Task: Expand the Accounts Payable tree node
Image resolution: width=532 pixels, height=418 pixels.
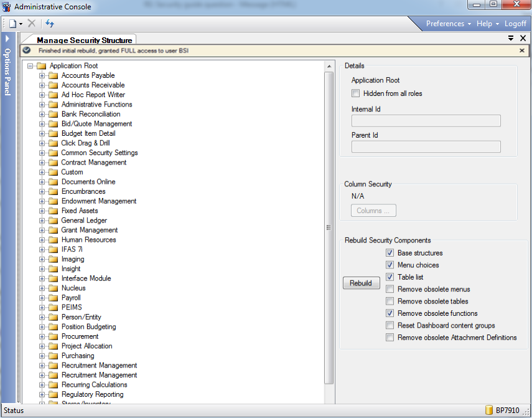Action: point(42,76)
